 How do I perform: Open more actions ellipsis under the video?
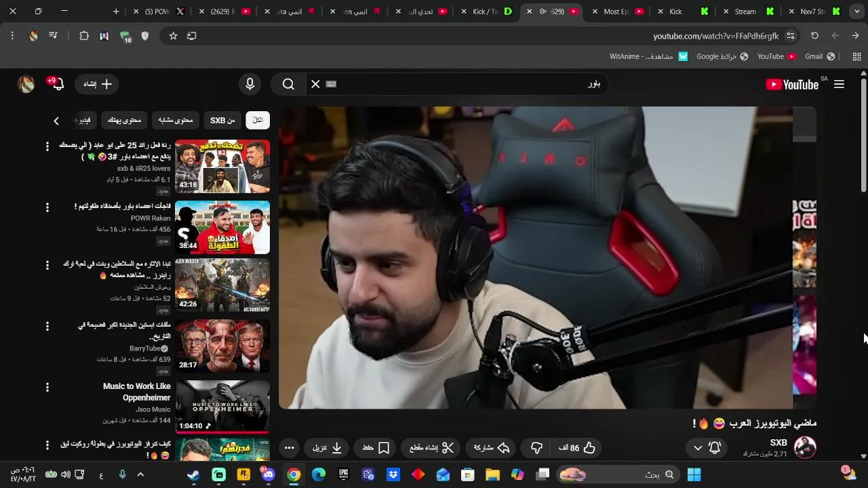289,447
